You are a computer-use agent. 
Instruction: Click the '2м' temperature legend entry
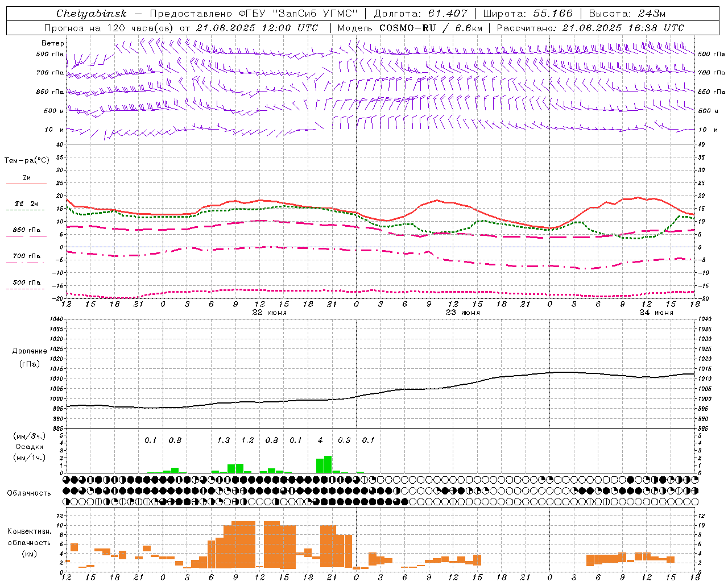[x=27, y=178]
